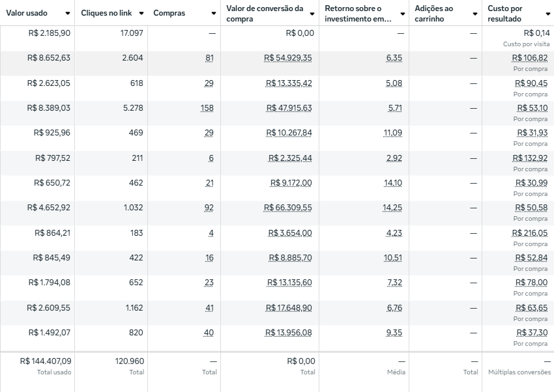Open the R$ 66.309,55 conversion value link
Viewport: 554px width, 392px height.
288,208
